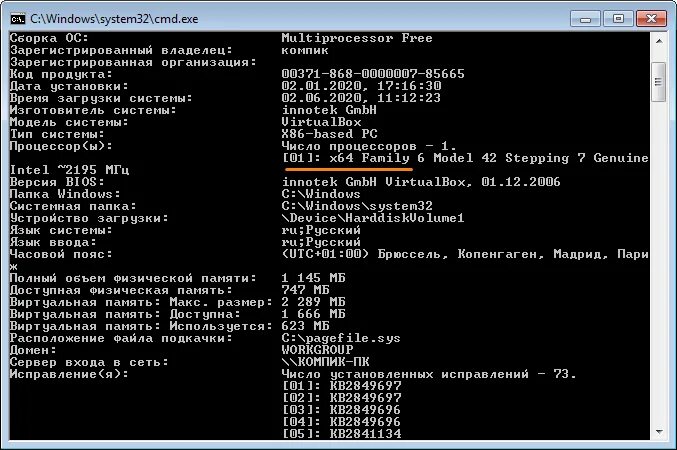Click the label Папка Windows:

(x=65, y=194)
